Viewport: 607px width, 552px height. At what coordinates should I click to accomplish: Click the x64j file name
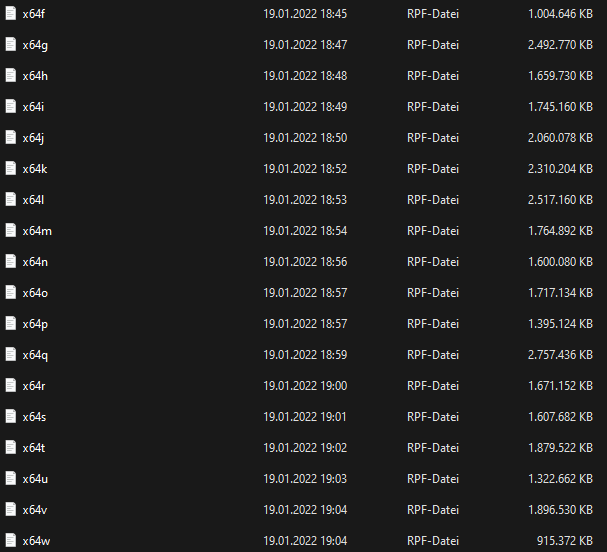click(x=33, y=138)
